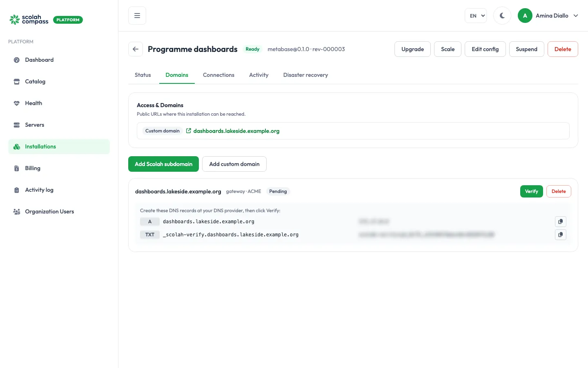
Task: Open Activity log in the sidebar
Action: click(x=59, y=190)
